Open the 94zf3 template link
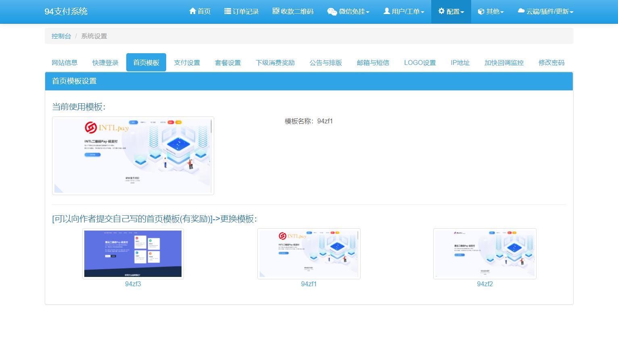Viewport: 618px width, 364px height. 133,284
